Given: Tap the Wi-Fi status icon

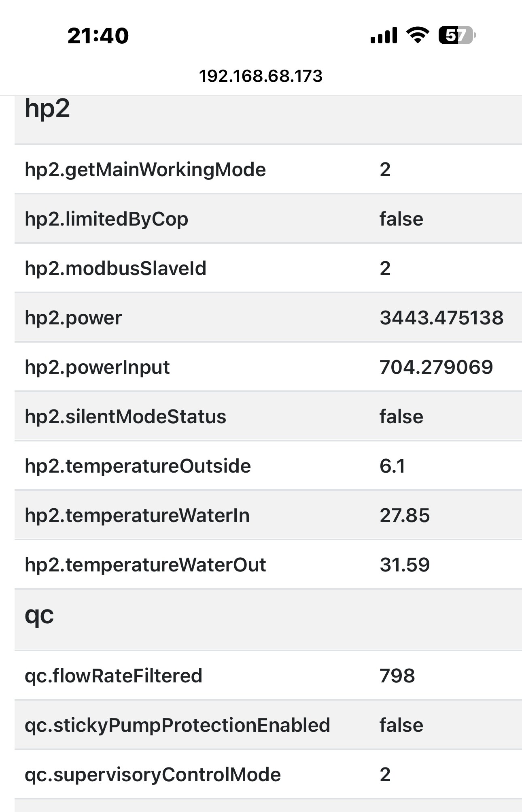Looking at the screenshot, I should coord(418,35).
